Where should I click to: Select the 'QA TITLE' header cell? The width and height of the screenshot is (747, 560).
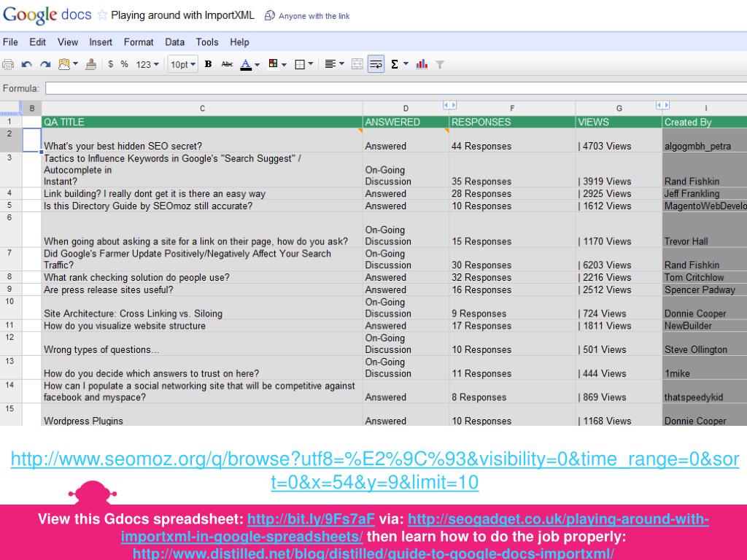(202, 122)
